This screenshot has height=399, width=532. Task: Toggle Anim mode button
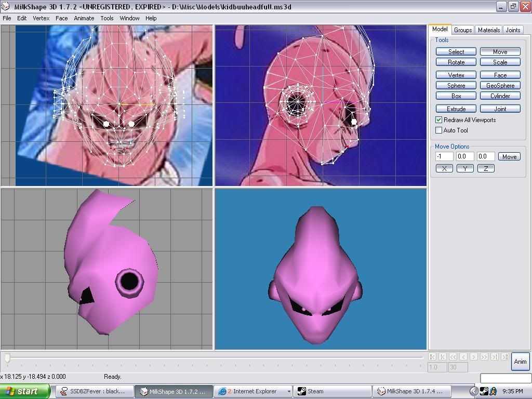coord(520,362)
